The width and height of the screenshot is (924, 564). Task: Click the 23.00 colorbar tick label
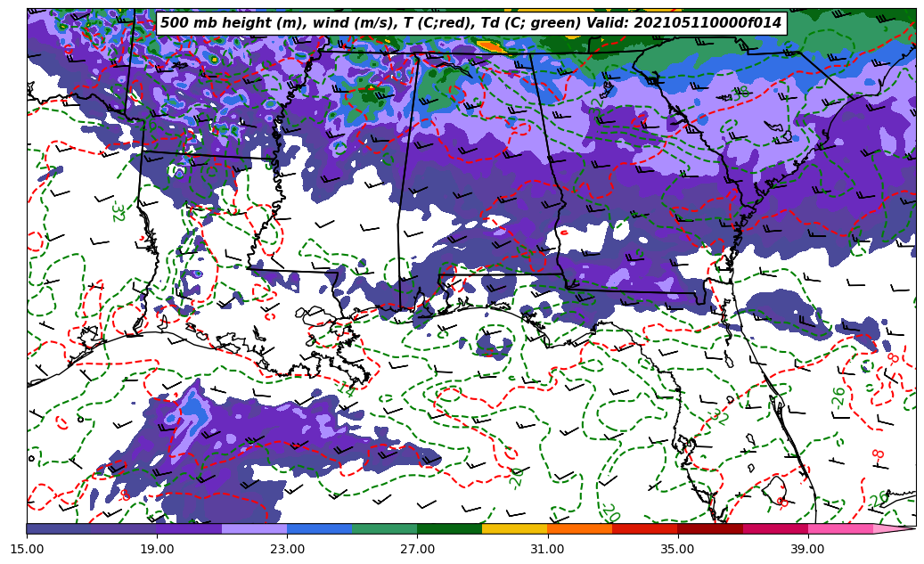tap(287, 549)
